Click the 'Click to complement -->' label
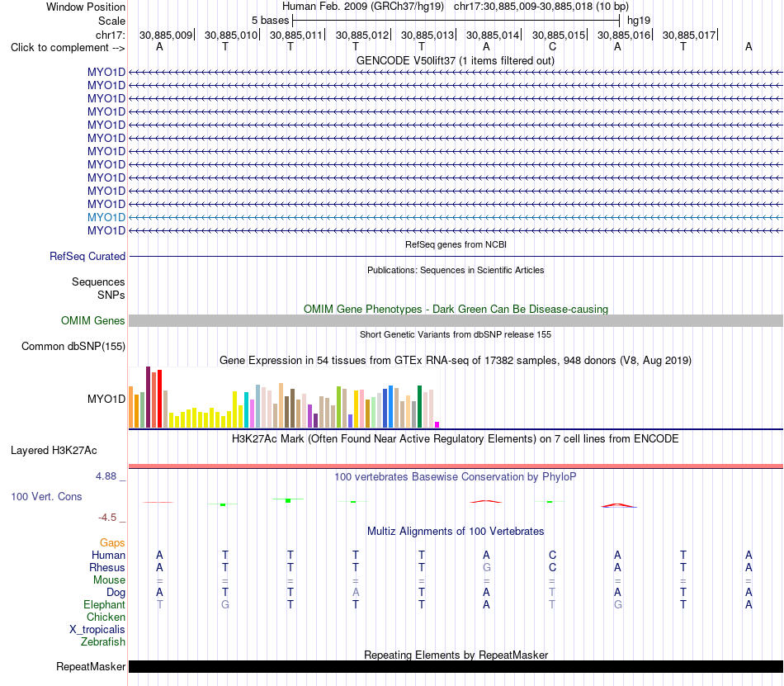Screen dimensions: 784x686 coord(68,48)
